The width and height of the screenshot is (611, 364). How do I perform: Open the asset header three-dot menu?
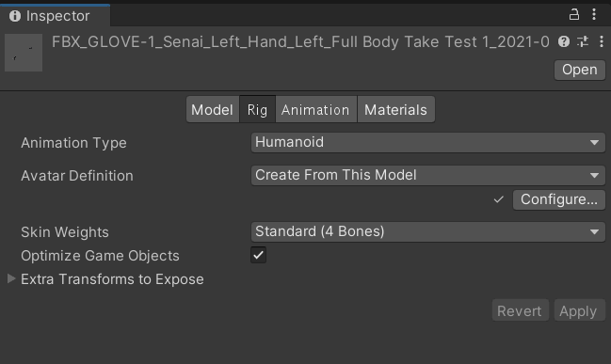click(602, 41)
